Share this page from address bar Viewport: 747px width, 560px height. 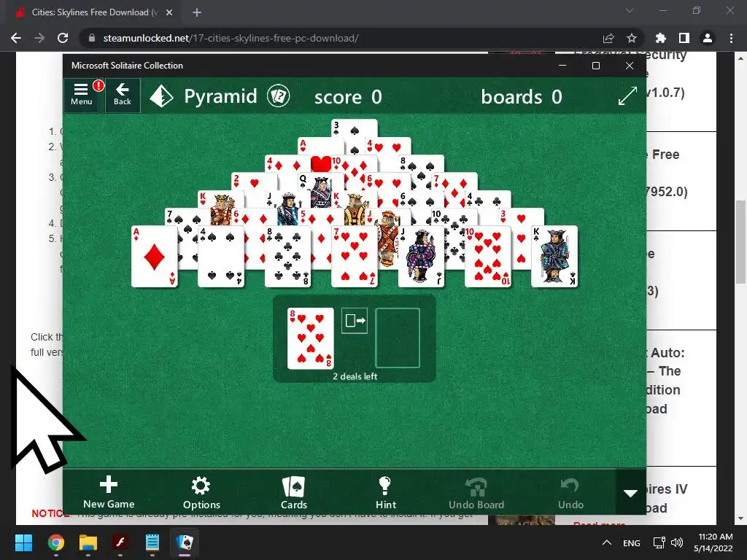(x=608, y=38)
